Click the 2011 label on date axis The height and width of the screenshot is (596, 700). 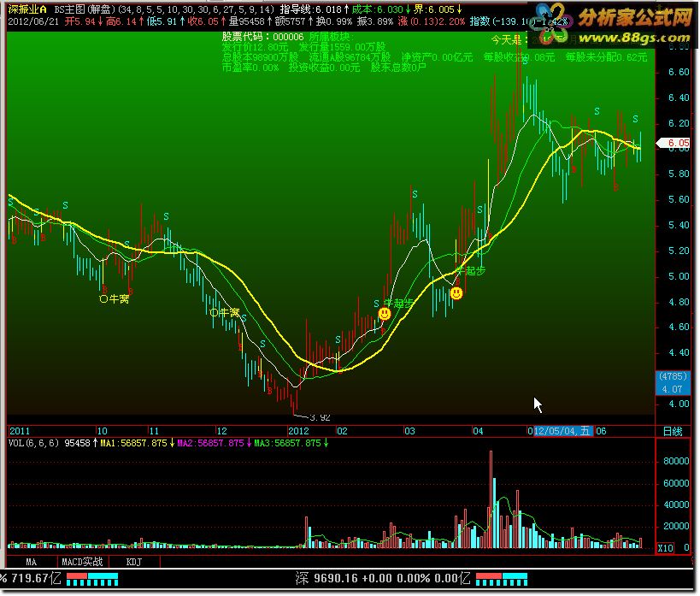(20, 431)
